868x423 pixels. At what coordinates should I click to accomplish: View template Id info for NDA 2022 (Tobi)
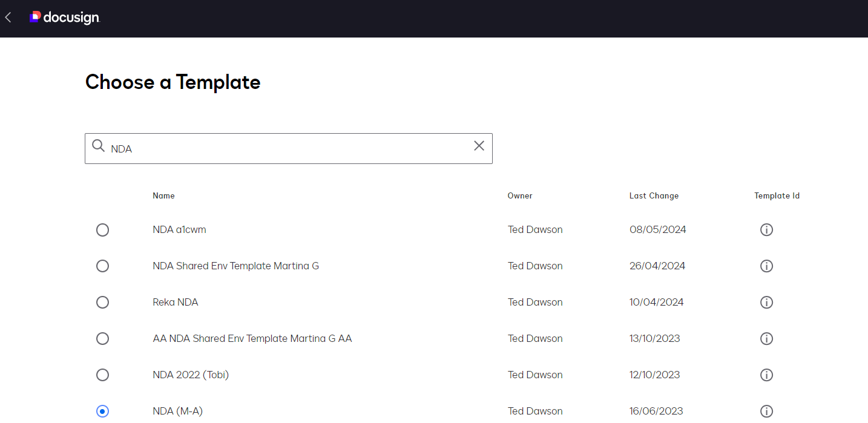pyautogui.click(x=766, y=375)
